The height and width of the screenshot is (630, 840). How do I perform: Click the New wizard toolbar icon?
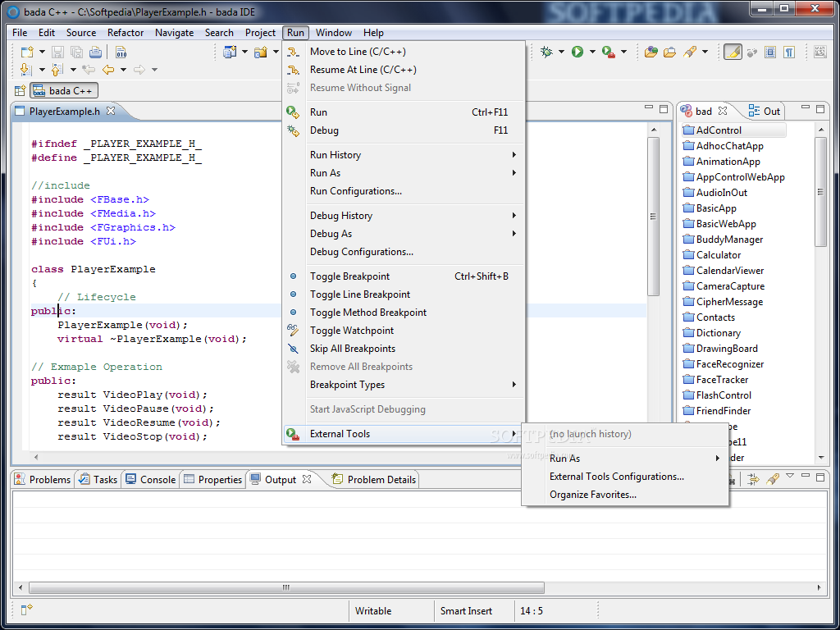pos(27,52)
